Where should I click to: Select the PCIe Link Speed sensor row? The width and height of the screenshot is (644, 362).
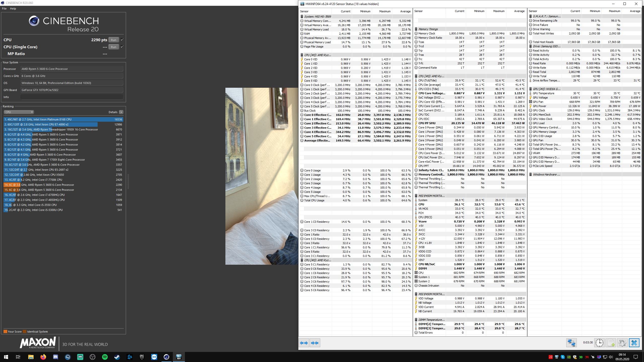pyautogui.click(x=585, y=166)
